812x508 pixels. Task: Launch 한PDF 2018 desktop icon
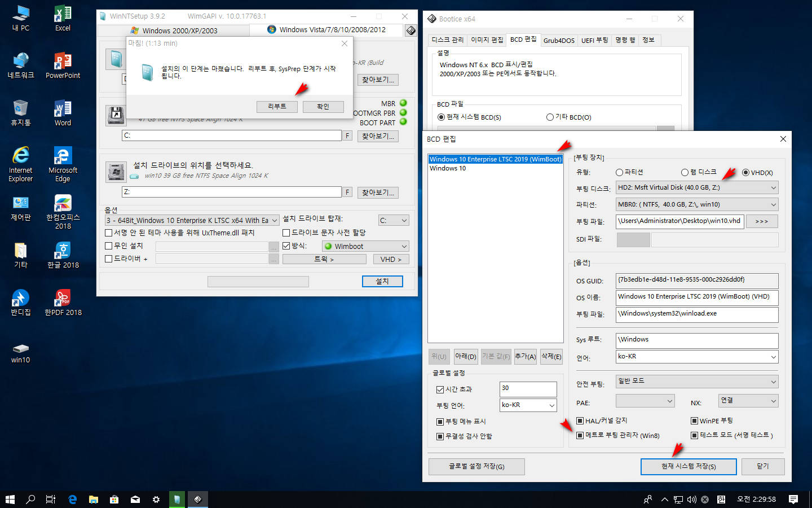[x=63, y=303]
